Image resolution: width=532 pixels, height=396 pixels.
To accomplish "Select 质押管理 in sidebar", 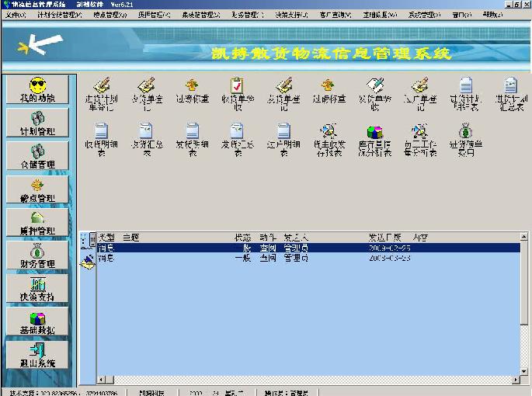I will coord(37,222).
